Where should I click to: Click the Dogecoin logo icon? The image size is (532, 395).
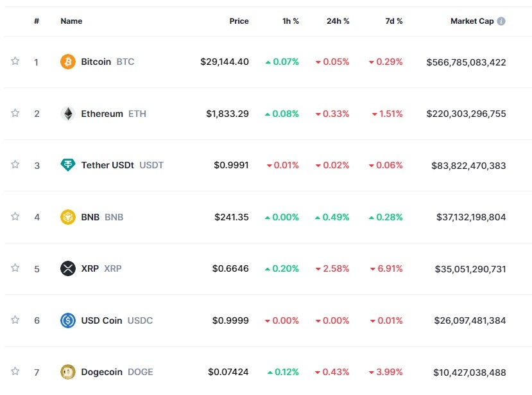[67, 371]
